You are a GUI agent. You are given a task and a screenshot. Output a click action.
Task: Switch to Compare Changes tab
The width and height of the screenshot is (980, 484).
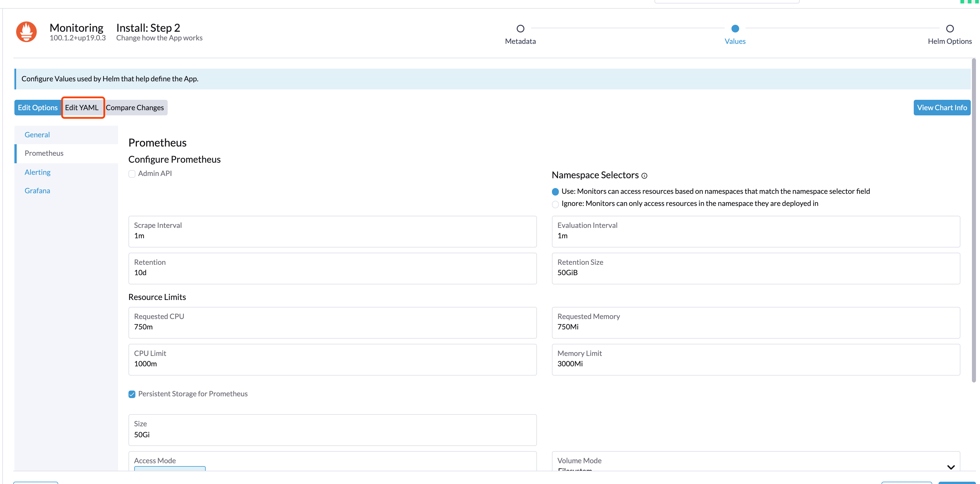(135, 108)
